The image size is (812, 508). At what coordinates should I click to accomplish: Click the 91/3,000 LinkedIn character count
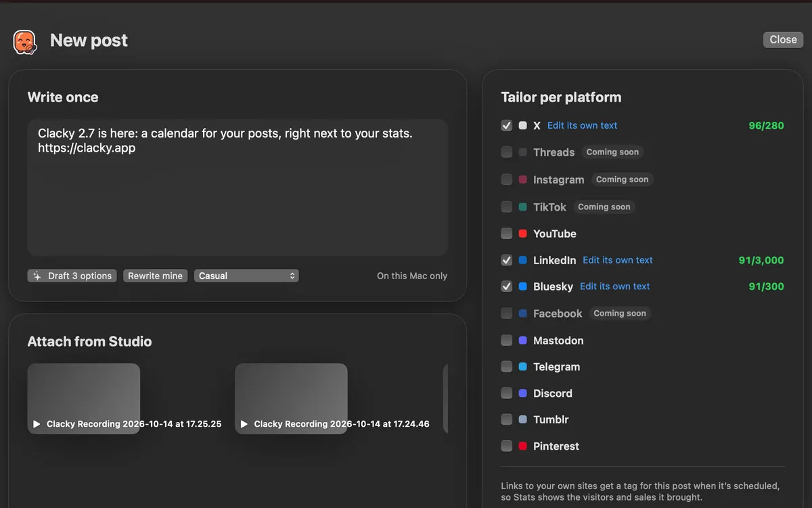[761, 260]
